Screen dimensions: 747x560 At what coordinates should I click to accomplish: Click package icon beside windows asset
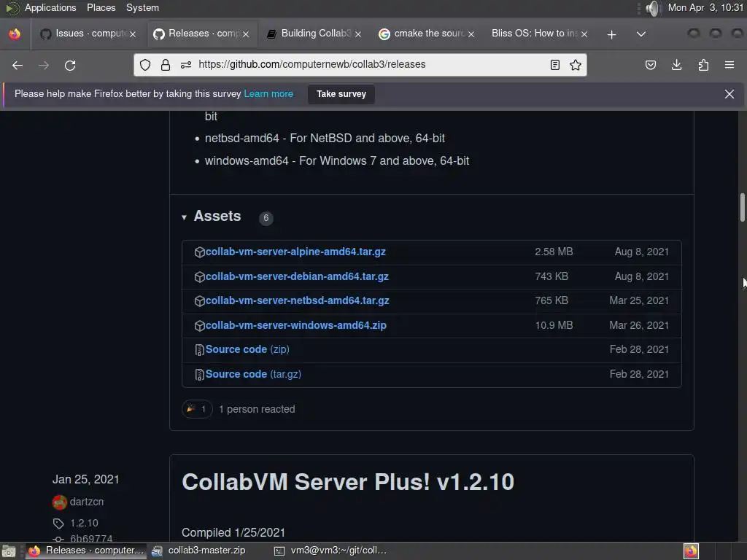tap(200, 326)
